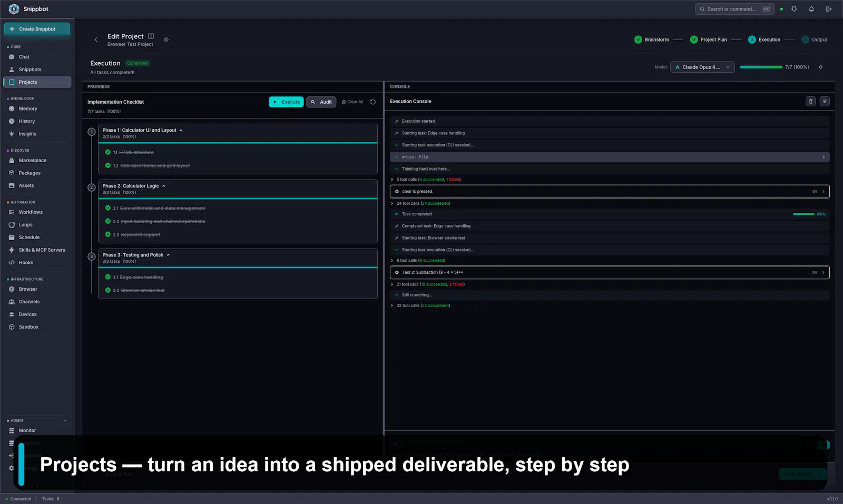Open the console filter icon
Image resolution: width=843 pixels, height=504 pixels.
point(825,101)
